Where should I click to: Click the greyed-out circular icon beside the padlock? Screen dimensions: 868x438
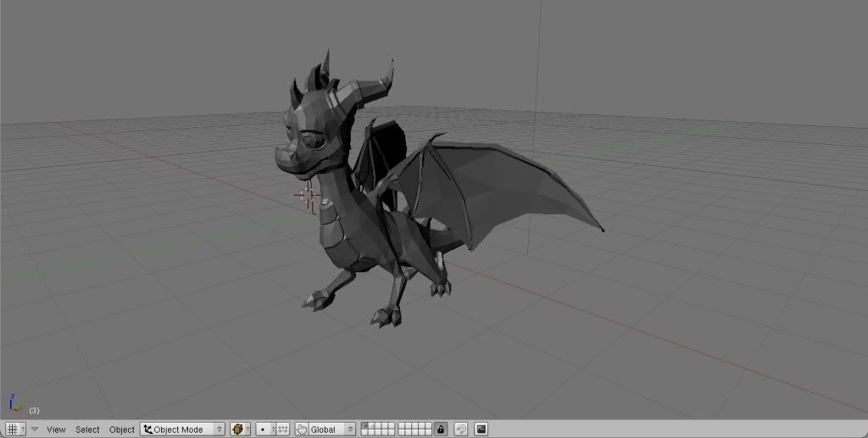pos(460,430)
